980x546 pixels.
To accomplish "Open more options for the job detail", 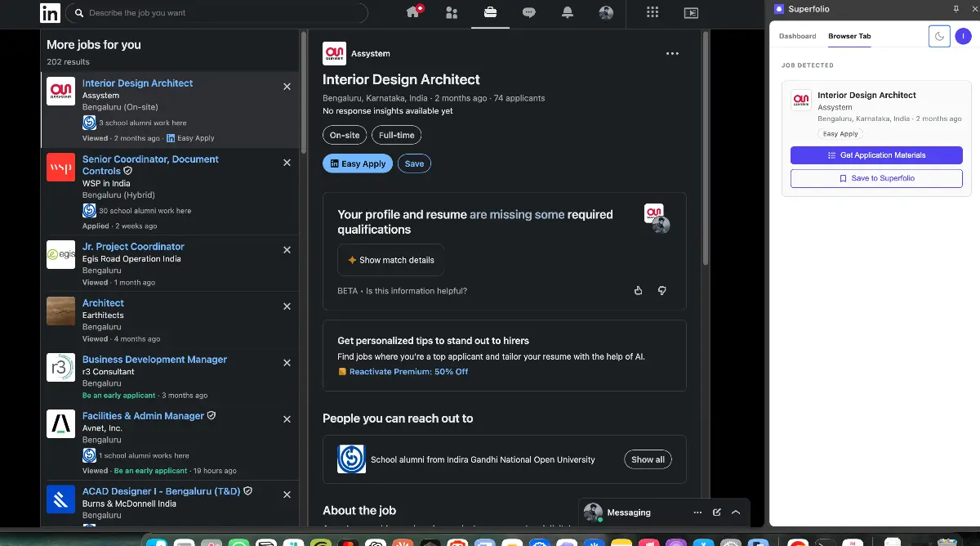I will coord(672,54).
